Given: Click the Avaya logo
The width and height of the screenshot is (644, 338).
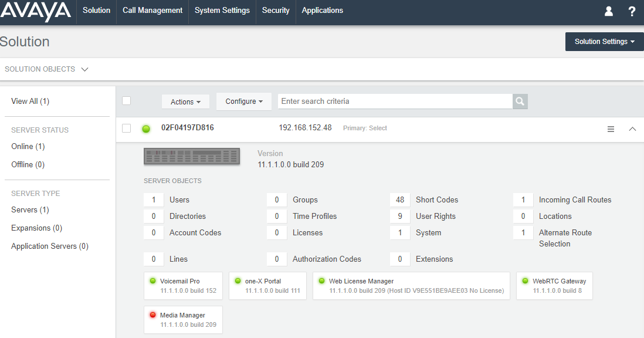Looking at the screenshot, I should point(36,12).
